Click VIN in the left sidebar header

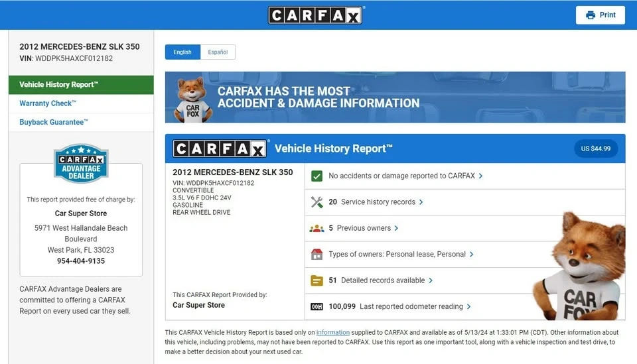pos(66,58)
